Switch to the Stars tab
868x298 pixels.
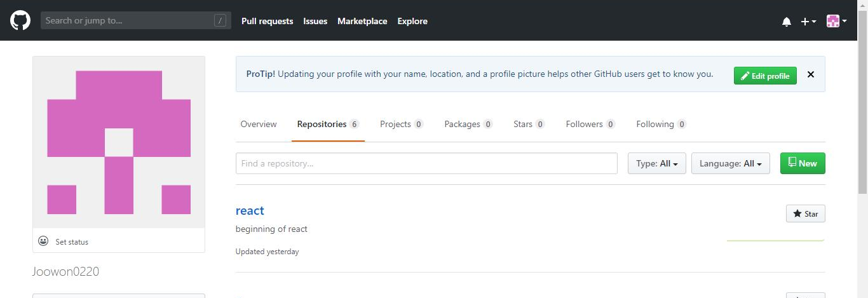[529, 124]
